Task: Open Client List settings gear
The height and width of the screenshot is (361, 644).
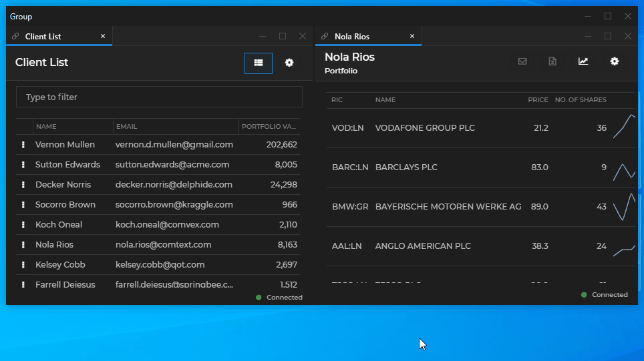Action: (289, 63)
